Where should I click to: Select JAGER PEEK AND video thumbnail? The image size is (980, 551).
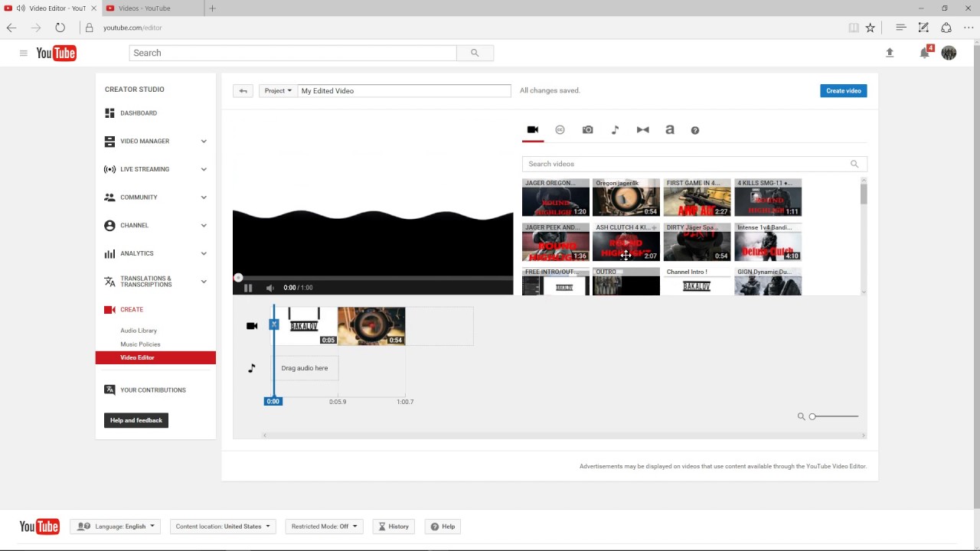(556, 243)
